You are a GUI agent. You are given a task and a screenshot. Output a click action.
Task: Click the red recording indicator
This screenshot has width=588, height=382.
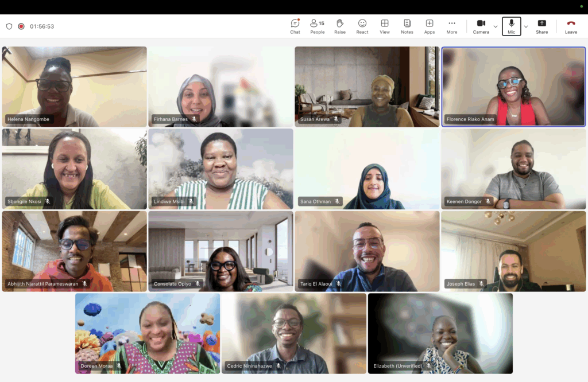click(21, 26)
